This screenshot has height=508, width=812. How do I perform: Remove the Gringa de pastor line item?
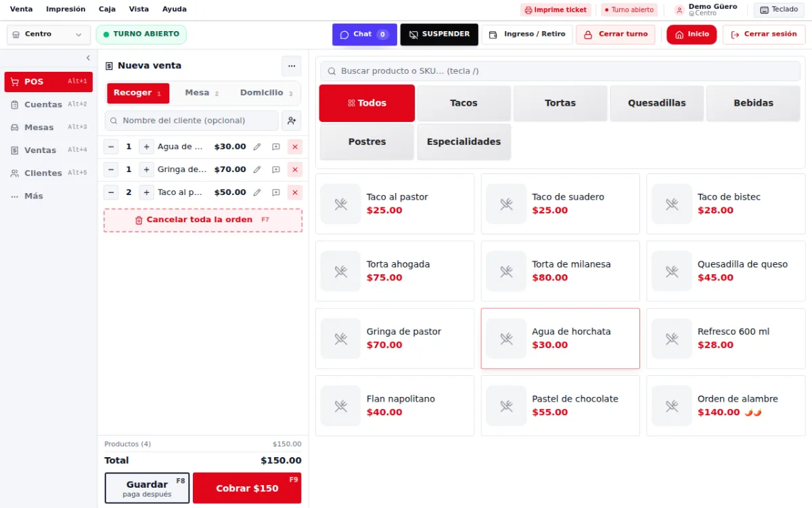point(295,169)
